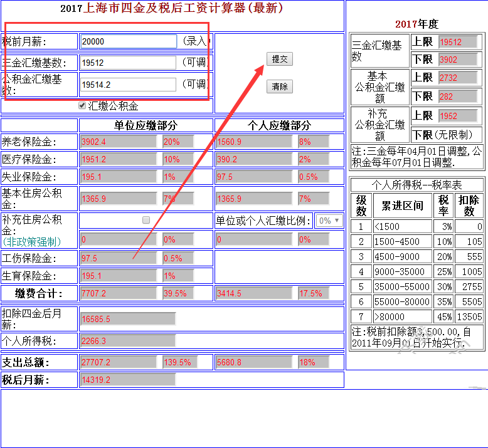
Task: Select the 基本公积金汇缴额 上限 value 2732
Action: pyautogui.click(x=458, y=78)
